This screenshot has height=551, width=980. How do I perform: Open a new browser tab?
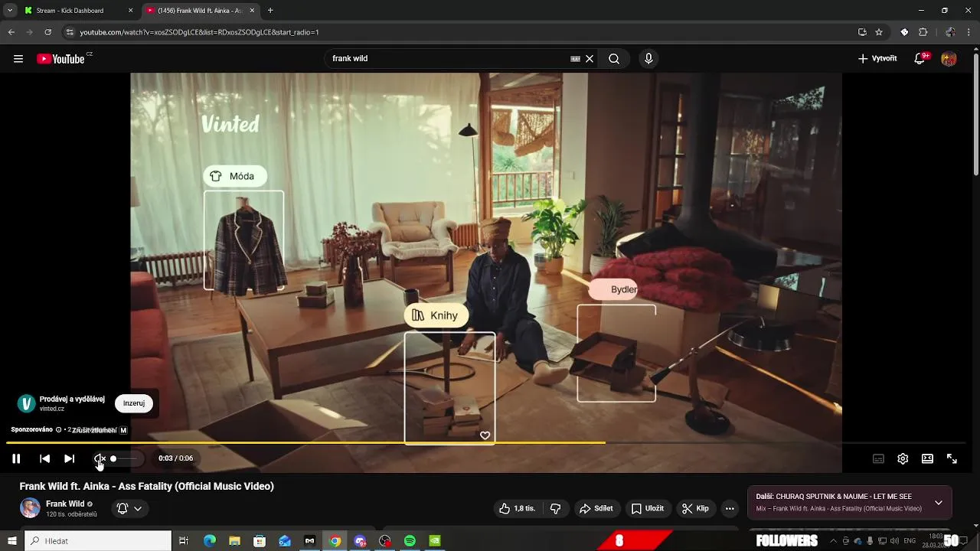[x=270, y=11]
